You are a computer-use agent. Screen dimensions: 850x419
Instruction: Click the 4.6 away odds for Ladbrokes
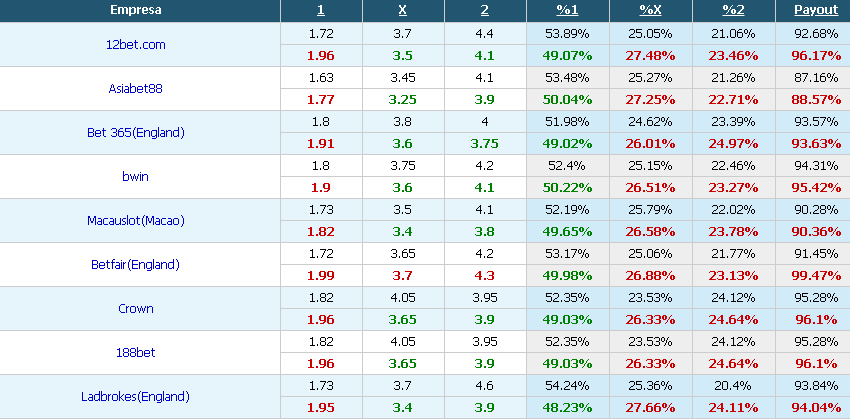pos(484,385)
